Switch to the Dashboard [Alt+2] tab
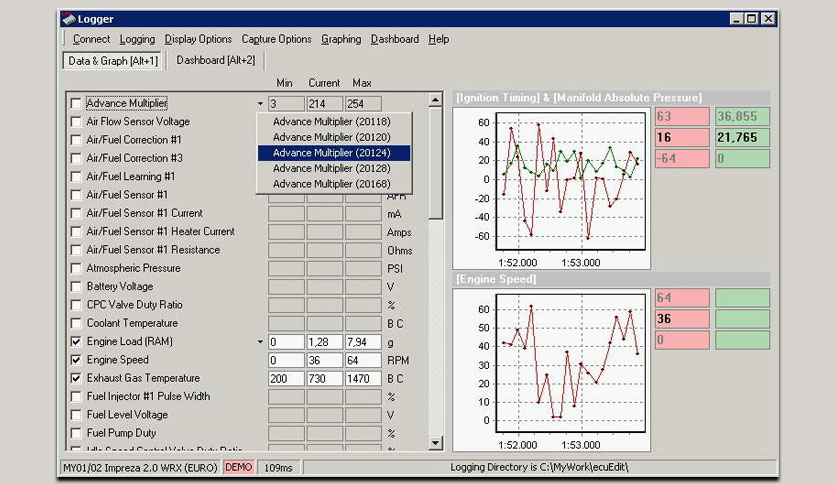Screen dimensions: 836x484 coord(215,60)
